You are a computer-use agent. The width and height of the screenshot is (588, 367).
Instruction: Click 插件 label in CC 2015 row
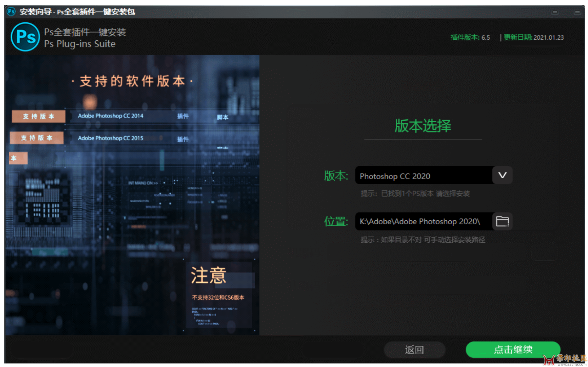[x=183, y=139]
